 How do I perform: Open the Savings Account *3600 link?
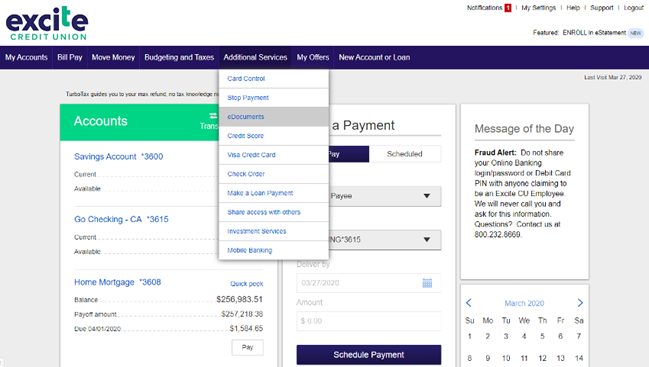[118, 157]
